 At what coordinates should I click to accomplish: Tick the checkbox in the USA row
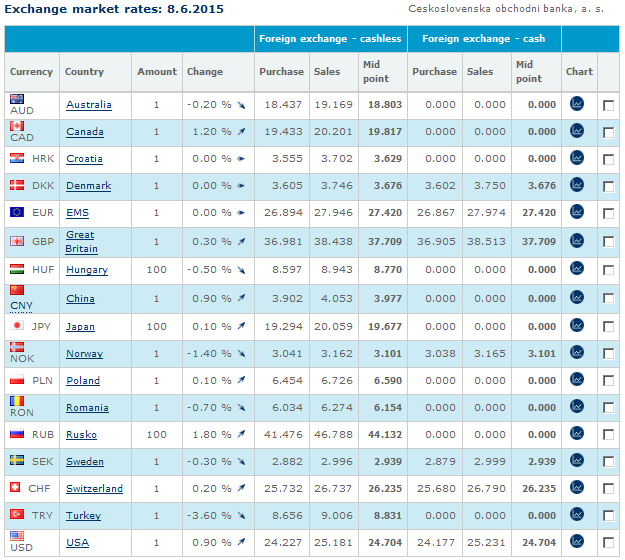(x=608, y=543)
